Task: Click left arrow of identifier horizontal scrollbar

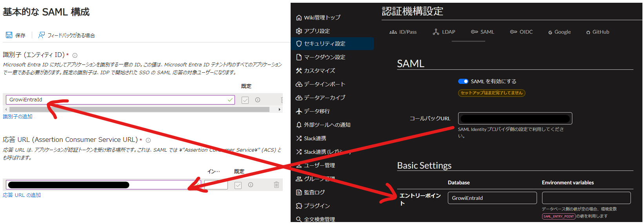Action: 6,109
